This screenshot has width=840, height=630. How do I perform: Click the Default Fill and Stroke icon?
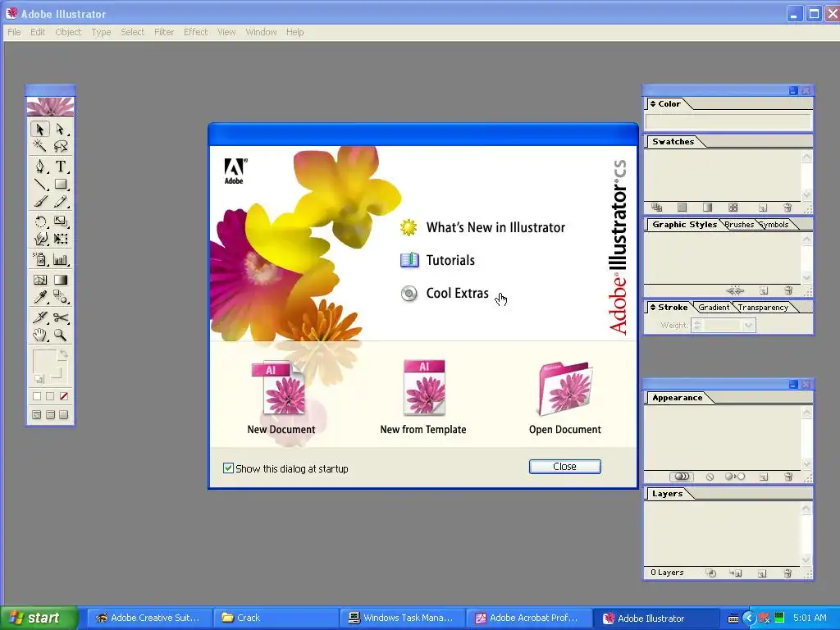point(39,379)
